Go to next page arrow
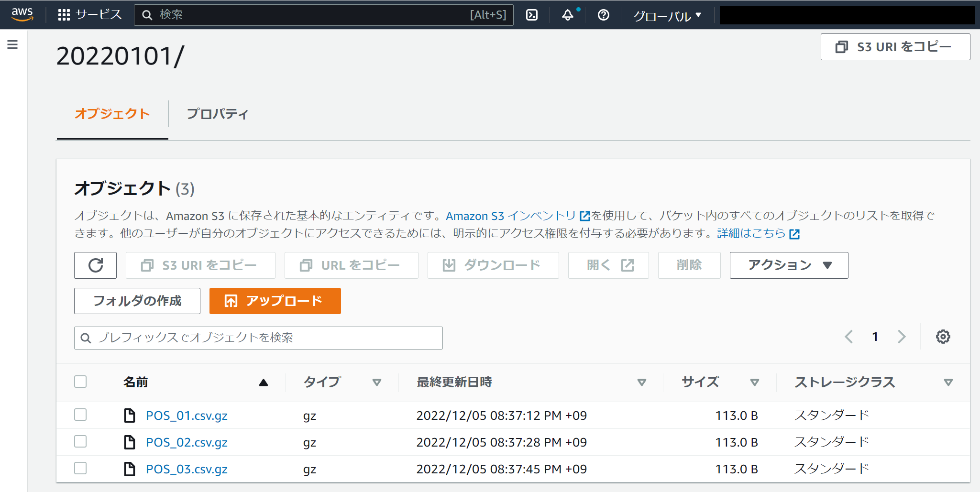 902,337
